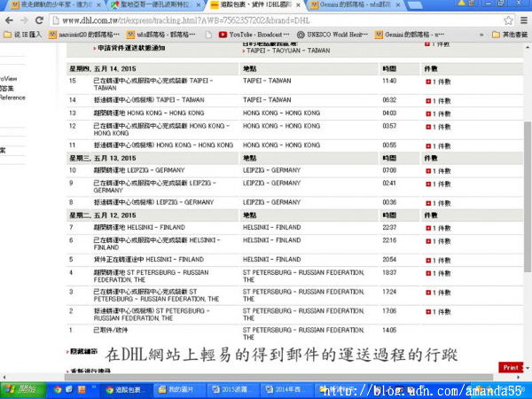Expand pieces for row 10 Leipzig at 07:08
This screenshot has width=532, height=399.
tap(428, 171)
